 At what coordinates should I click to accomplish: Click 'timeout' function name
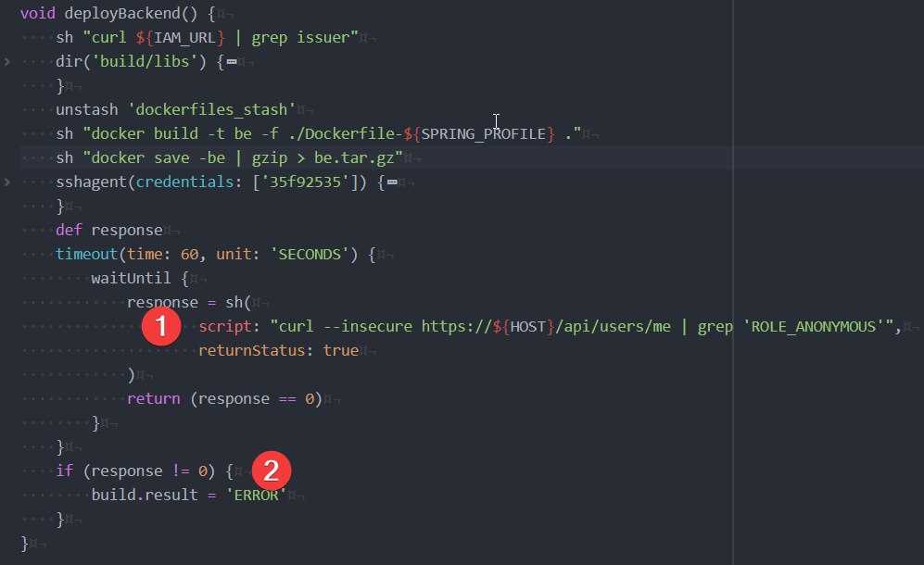86,254
